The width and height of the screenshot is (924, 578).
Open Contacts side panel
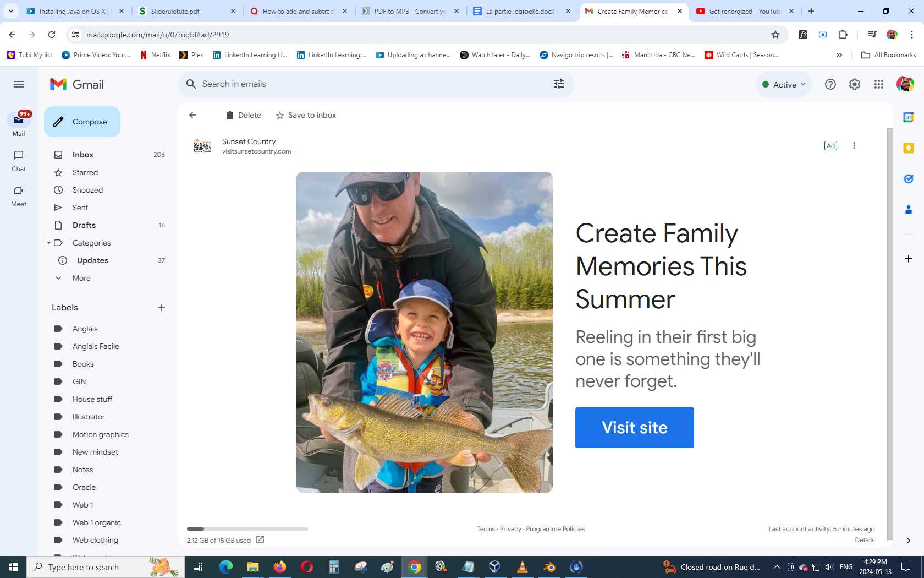coord(908,210)
